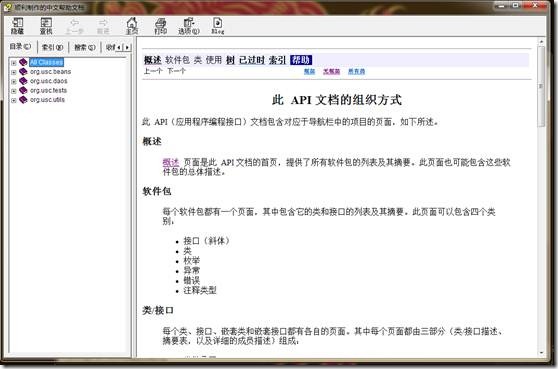558x369 pixels.
Task: Click 类 in the navigation bar
Action: [x=198, y=60]
